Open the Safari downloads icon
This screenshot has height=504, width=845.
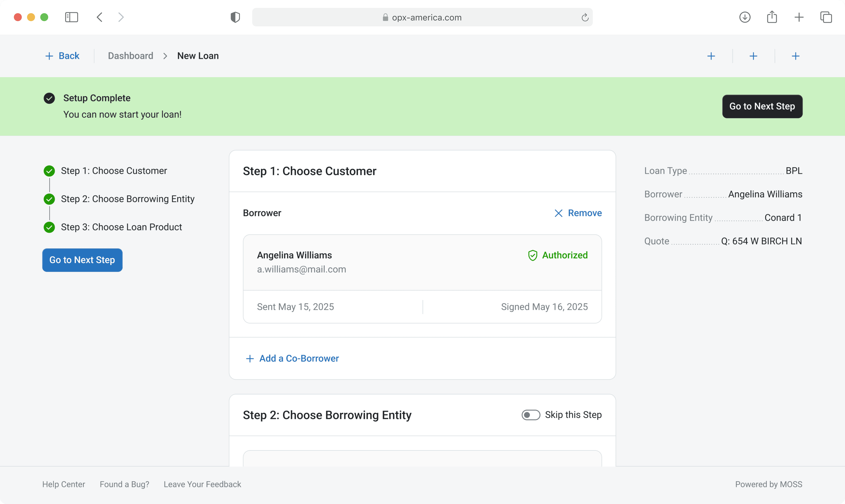[x=745, y=17]
